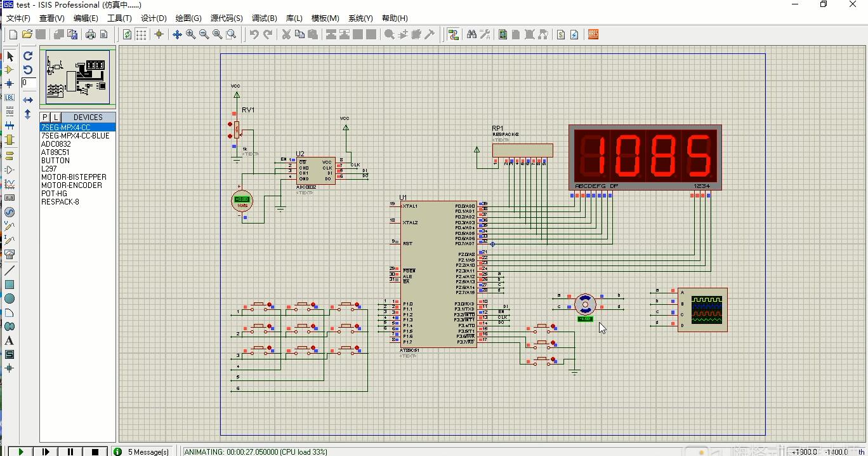Open the 查看(V) menu
Image resolution: width=868 pixels, height=456 pixels.
tap(51, 18)
